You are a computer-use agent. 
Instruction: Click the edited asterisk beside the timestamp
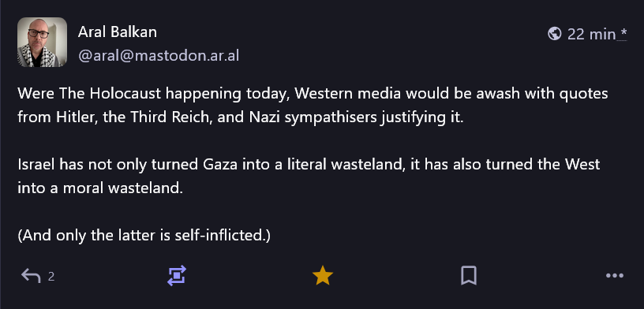pyautogui.click(x=623, y=33)
